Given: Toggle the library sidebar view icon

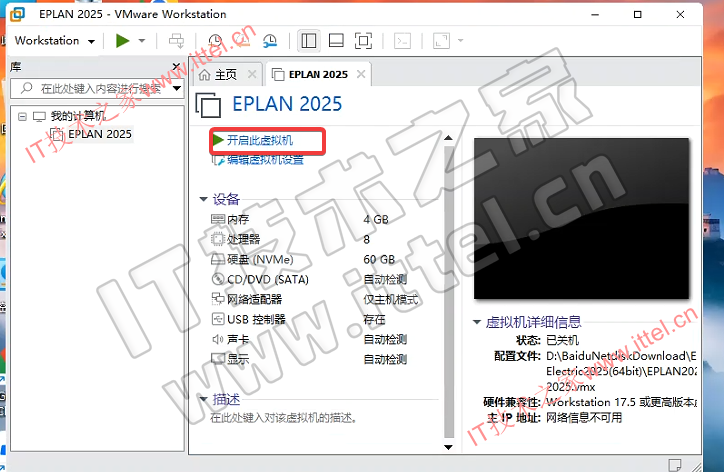Looking at the screenshot, I should point(308,41).
